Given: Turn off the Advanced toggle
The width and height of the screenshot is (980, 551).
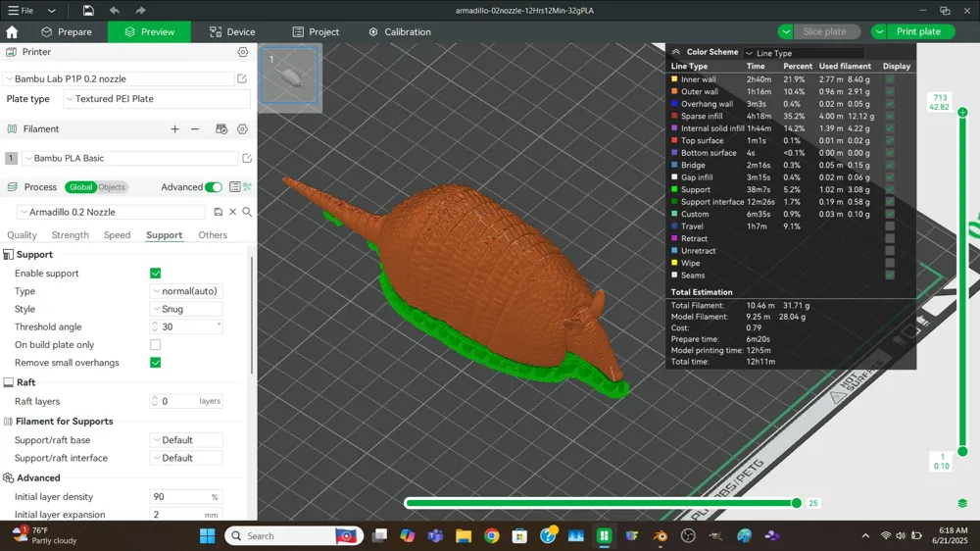Looking at the screenshot, I should (213, 187).
